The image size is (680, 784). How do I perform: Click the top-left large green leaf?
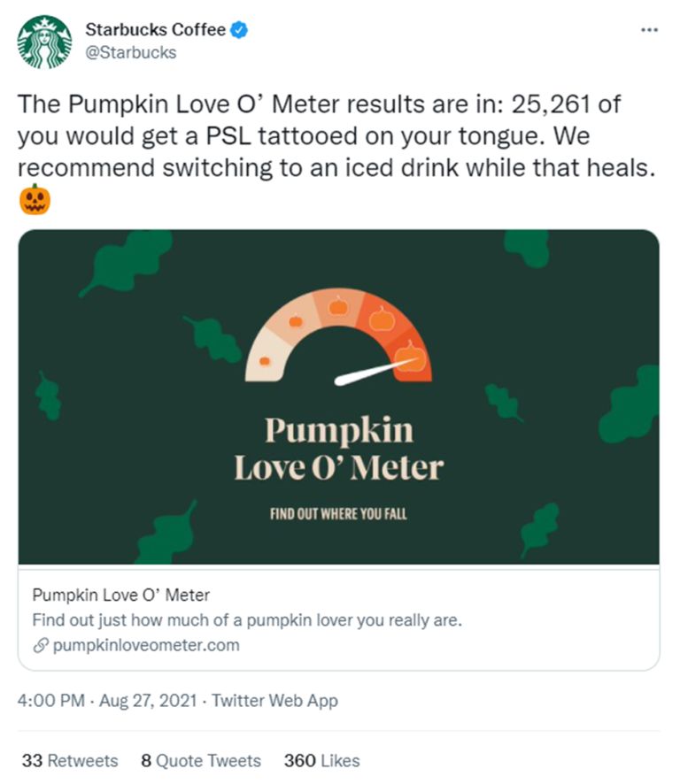tap(126, 262)
